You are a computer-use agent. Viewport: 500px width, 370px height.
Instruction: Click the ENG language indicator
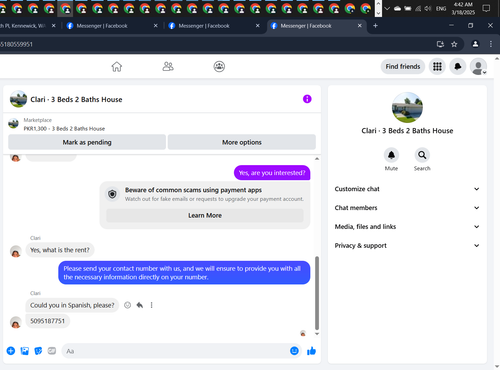(441, 9)
